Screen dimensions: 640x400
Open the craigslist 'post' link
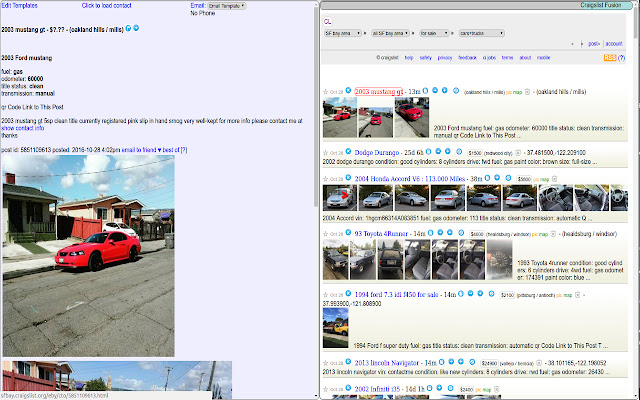point(594,44)
